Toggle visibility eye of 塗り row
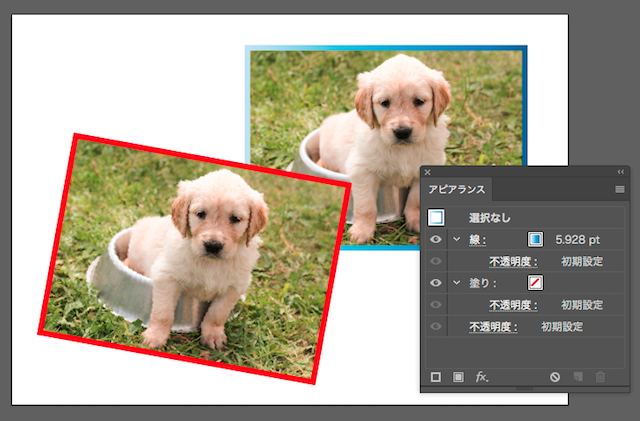This screenshot has width=640, height=421. click(436, 283)
